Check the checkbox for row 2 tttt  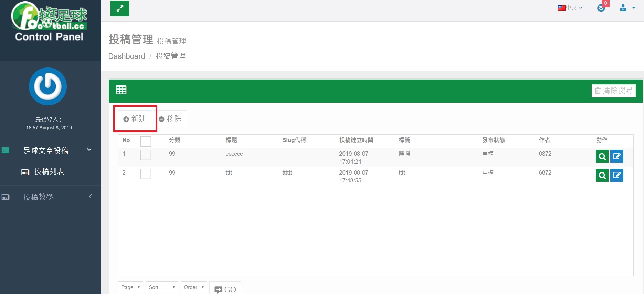tap(146, 174)
